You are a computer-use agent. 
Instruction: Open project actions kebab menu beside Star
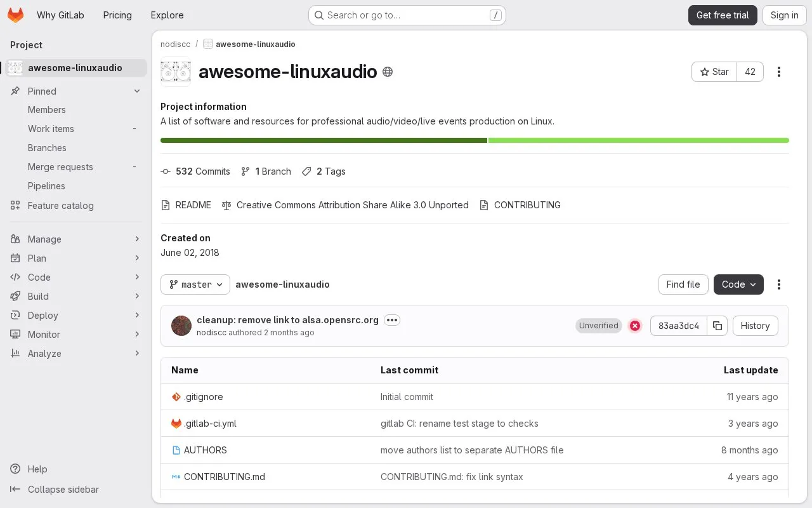[x=779, y=72]
